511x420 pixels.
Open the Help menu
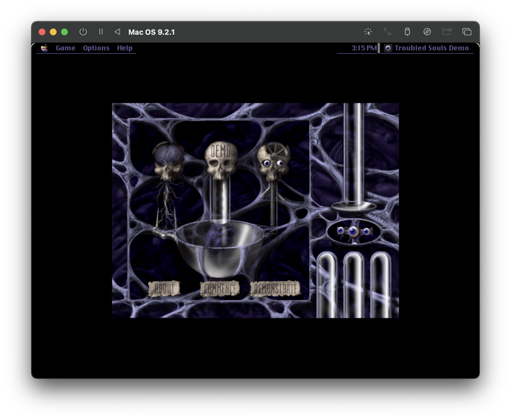click(125, 48)
